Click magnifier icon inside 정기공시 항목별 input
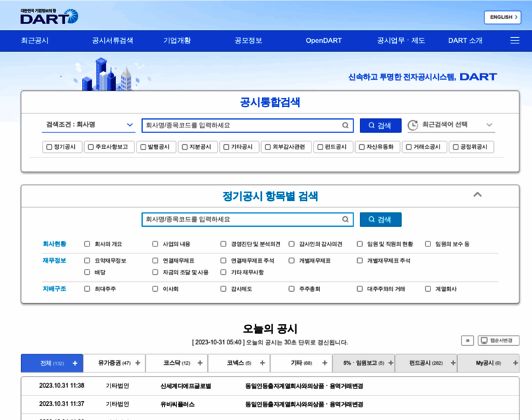Image resolution: width=532 pixels, height=420 pixels. 345,219
